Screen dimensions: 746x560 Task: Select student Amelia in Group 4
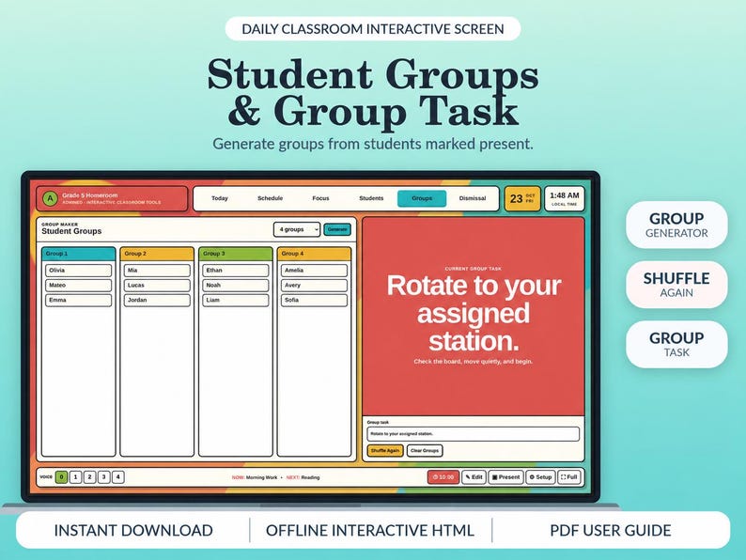point(314,271)
